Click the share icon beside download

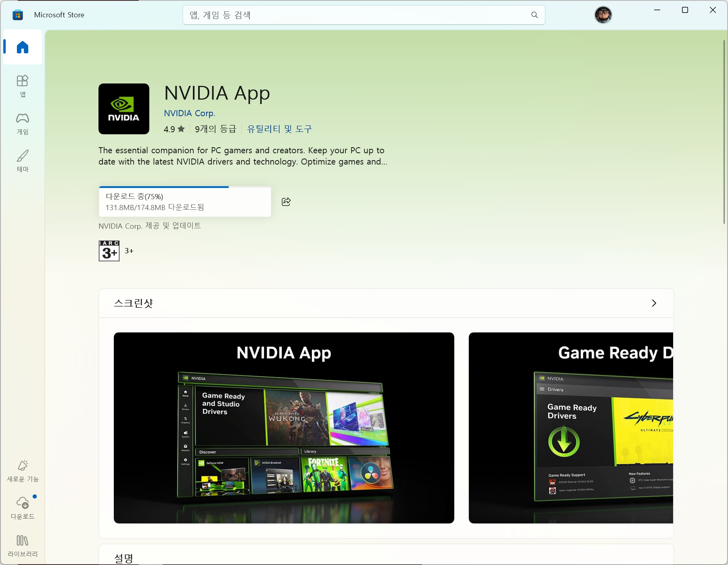[286, 202]
